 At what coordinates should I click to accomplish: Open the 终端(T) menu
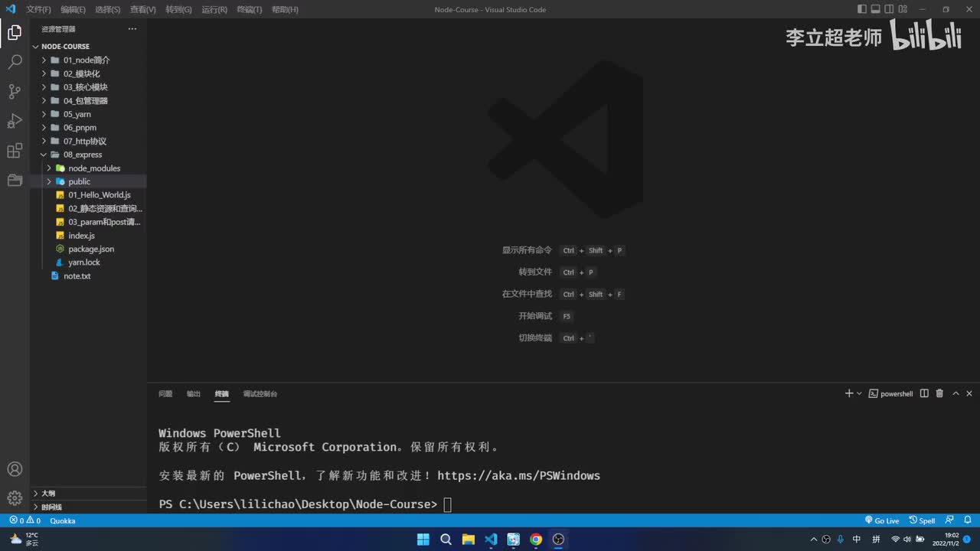point(249,9)
